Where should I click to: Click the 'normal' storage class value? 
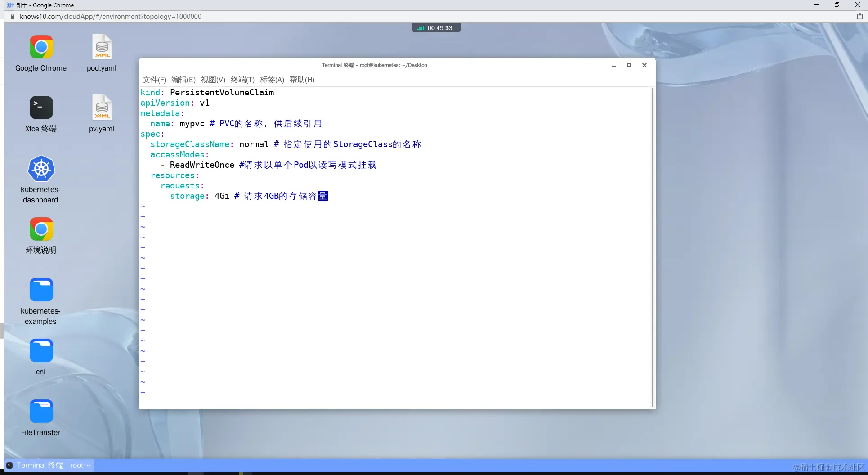[x=254, y=144]
